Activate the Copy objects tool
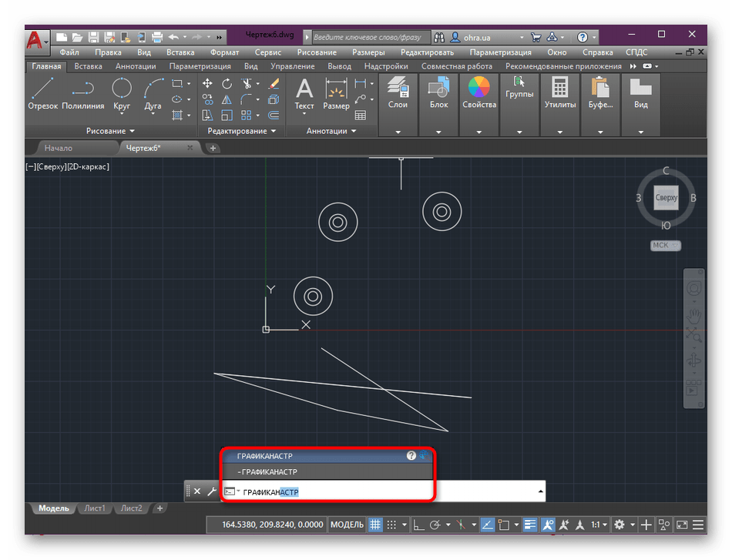This screenshot has height=560, width=732. (207, 99)
